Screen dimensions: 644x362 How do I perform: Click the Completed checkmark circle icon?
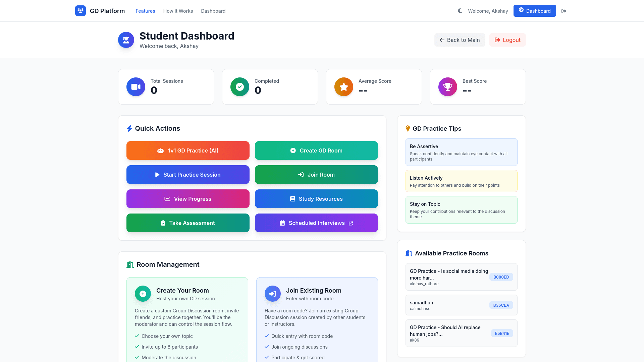pyautogui.click(x=240, y=87)
